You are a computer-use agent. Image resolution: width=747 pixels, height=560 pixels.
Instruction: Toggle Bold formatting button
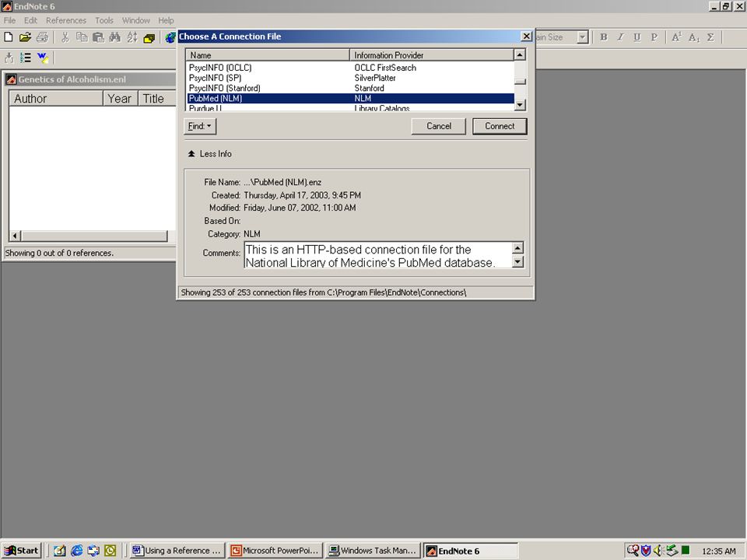click(x=604, y=37)
